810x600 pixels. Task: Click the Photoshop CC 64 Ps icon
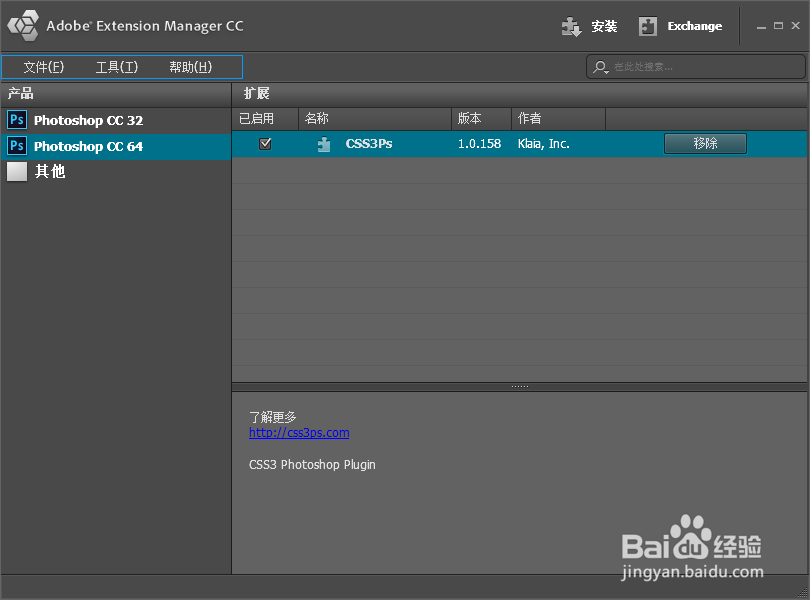[17, 146]
